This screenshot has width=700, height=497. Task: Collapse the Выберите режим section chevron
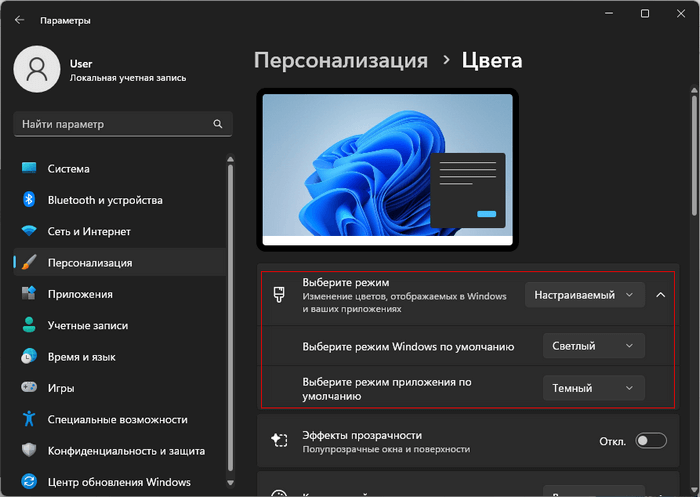coord(661,295)
